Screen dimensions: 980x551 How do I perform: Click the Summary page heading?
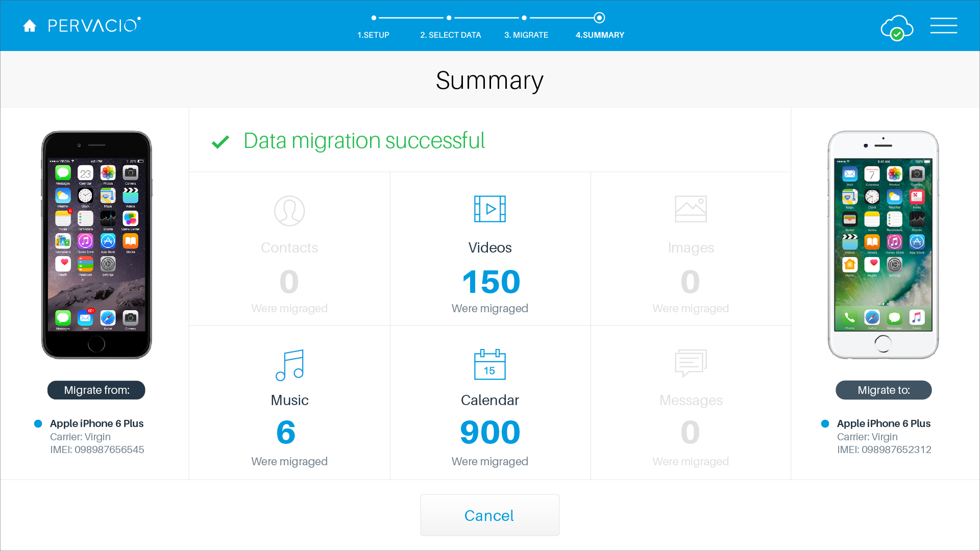[489, 81]
